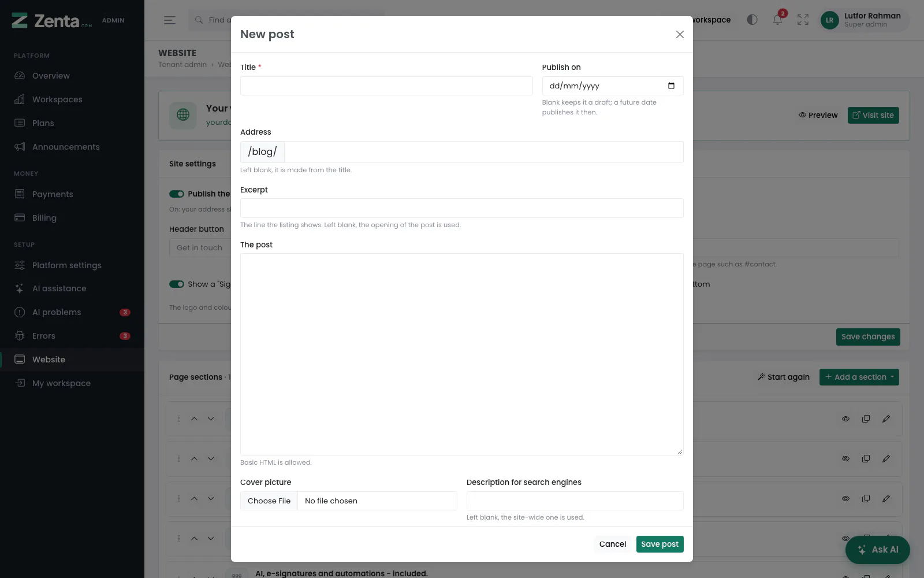This screenshot has width=924, height=578.
Task: Toggle visibility of first page section
Action: pyautogui.click(x=845, y=418)
